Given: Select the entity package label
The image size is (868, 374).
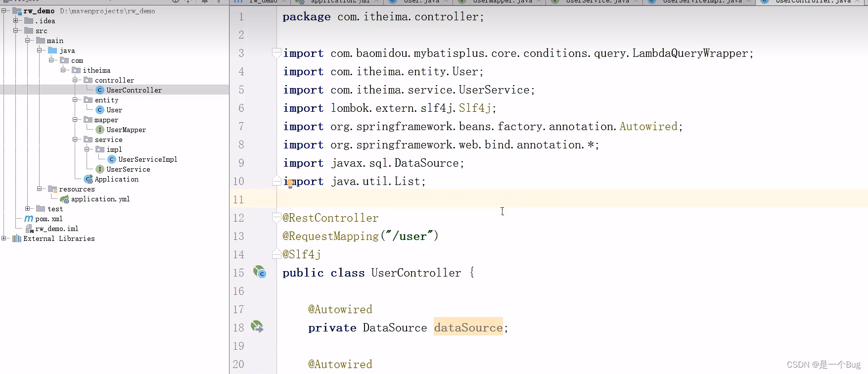Looking at the screenshot, I should tap(107, 100).
